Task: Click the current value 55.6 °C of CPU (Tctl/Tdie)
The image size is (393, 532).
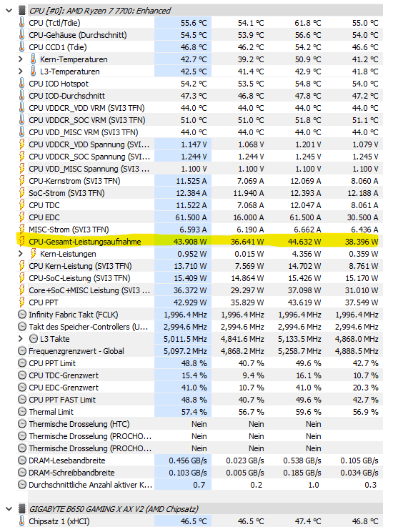Action: pos(194,23)
